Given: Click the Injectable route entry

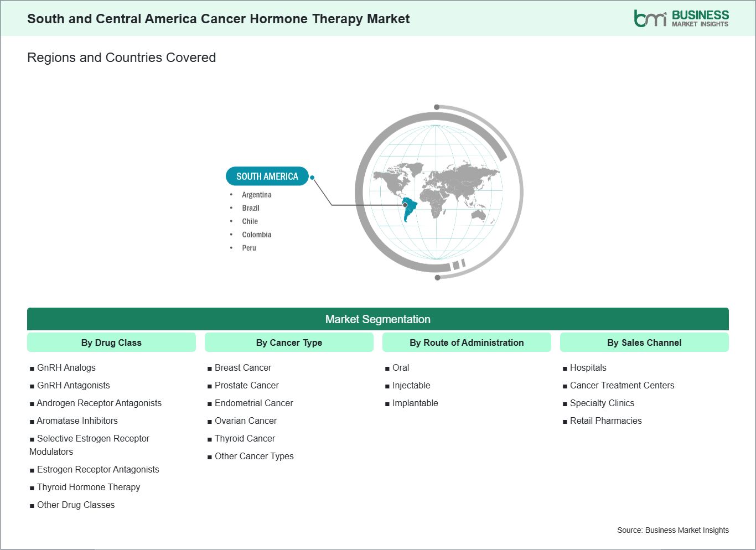Looking at the screenshot, I should pos(411,385).
